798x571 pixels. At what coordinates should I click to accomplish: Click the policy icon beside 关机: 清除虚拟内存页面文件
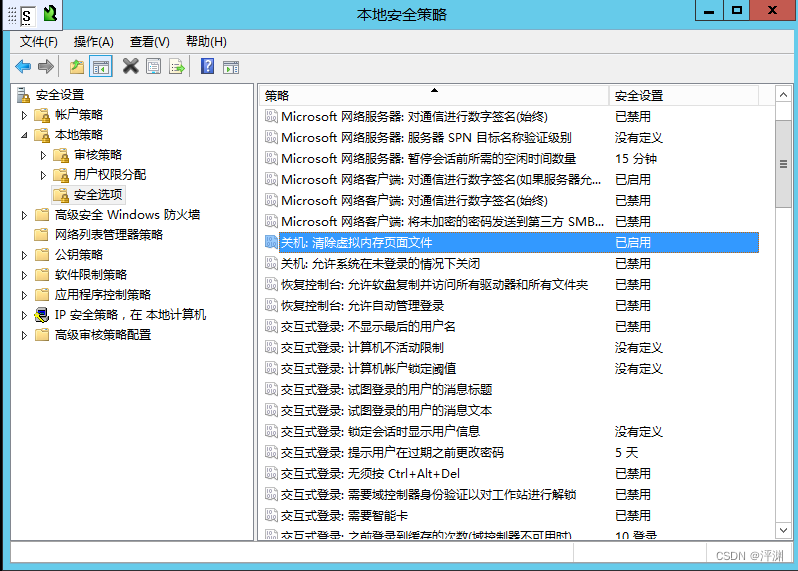pyautogui.click(x=271, y=243)
